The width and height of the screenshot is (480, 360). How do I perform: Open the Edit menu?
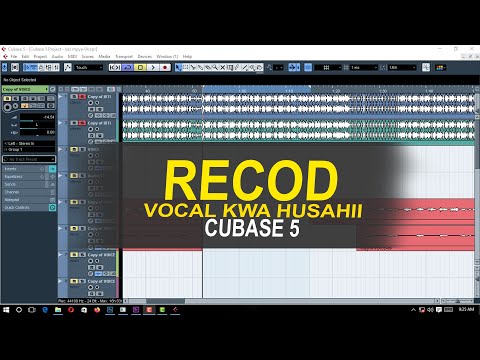pyautogui.click(x=25, y=57)
